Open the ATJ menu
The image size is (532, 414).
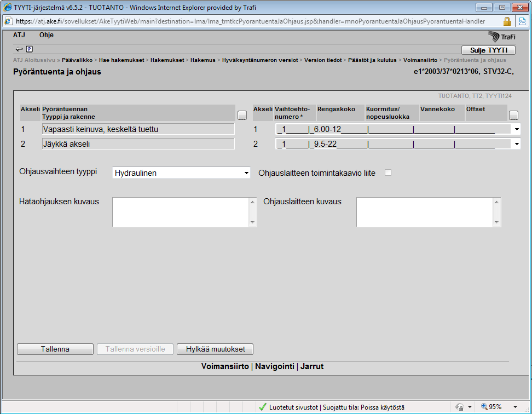[x=19, y=35]
